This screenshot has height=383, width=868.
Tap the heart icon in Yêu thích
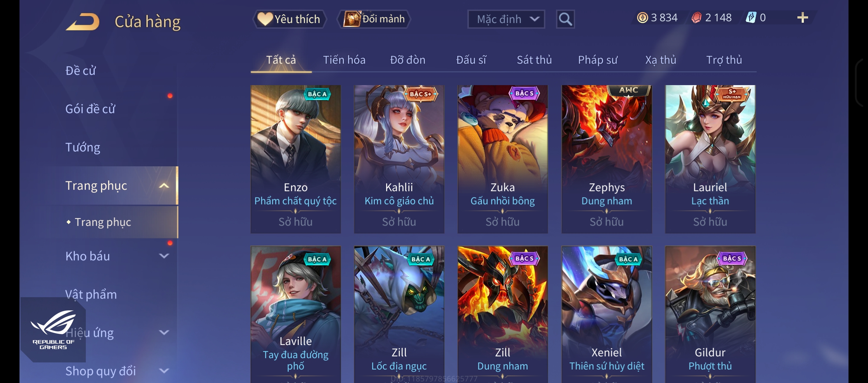click(265, 19)
